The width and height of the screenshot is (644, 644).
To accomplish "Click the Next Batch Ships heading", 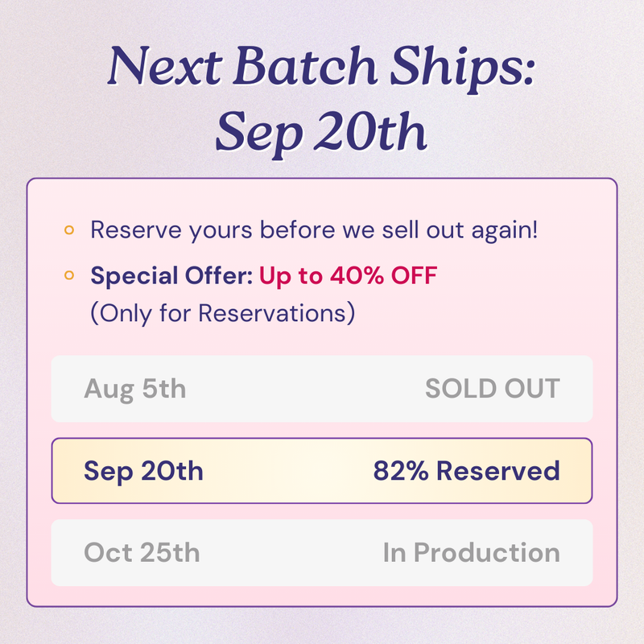I will tap(321, 67).
